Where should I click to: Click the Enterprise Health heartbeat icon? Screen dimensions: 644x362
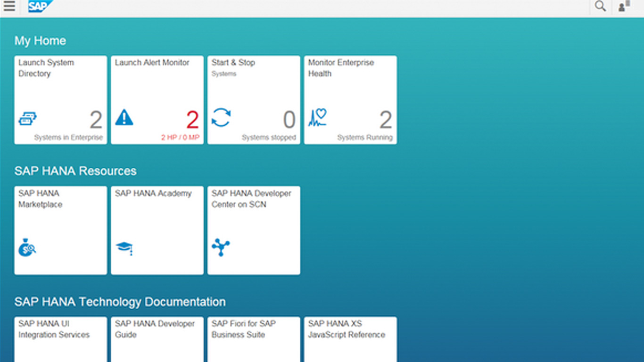(x=317, y=118)
